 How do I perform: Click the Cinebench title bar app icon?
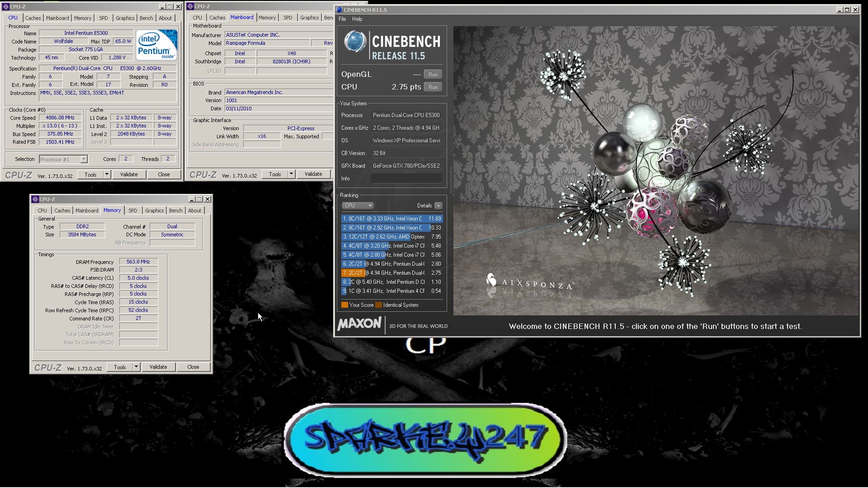[x=339, y=9]
